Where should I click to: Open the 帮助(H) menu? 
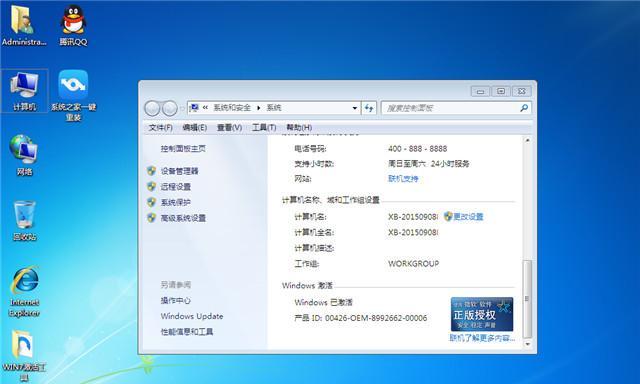[x=299, y=128]
